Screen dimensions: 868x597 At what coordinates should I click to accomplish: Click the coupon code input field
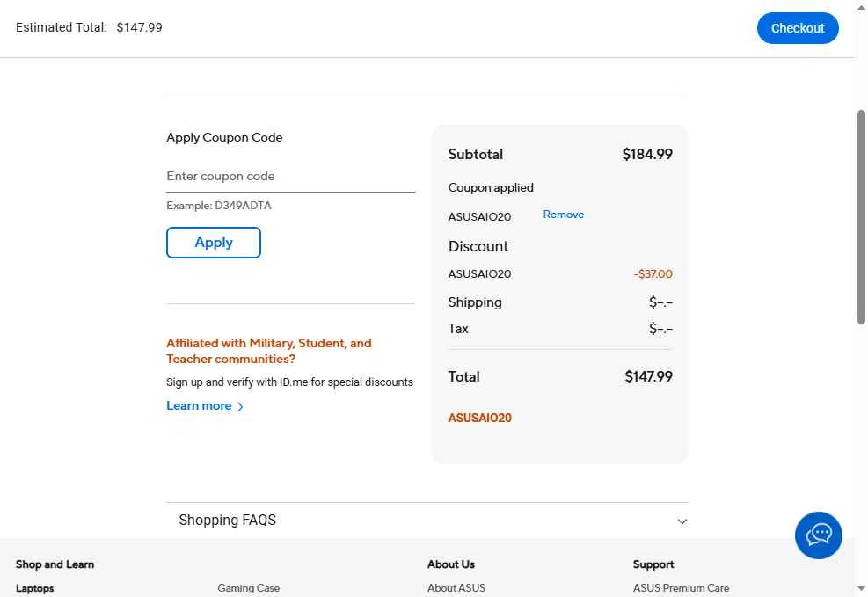point(290,177)
